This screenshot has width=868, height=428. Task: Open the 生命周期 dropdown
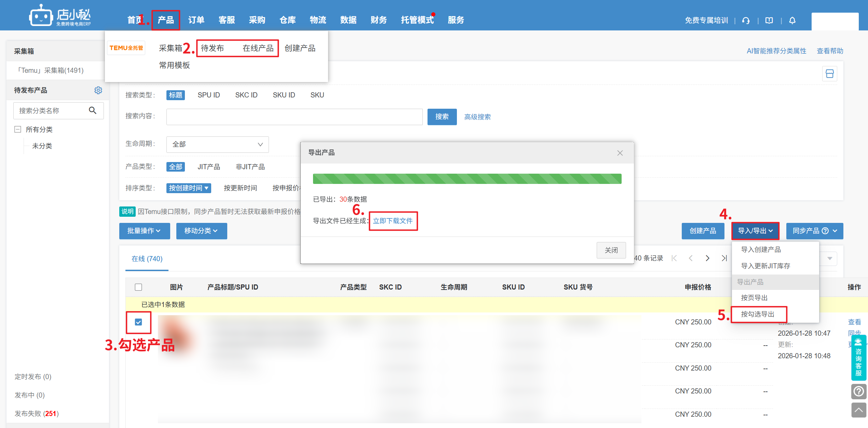point(217,144)
